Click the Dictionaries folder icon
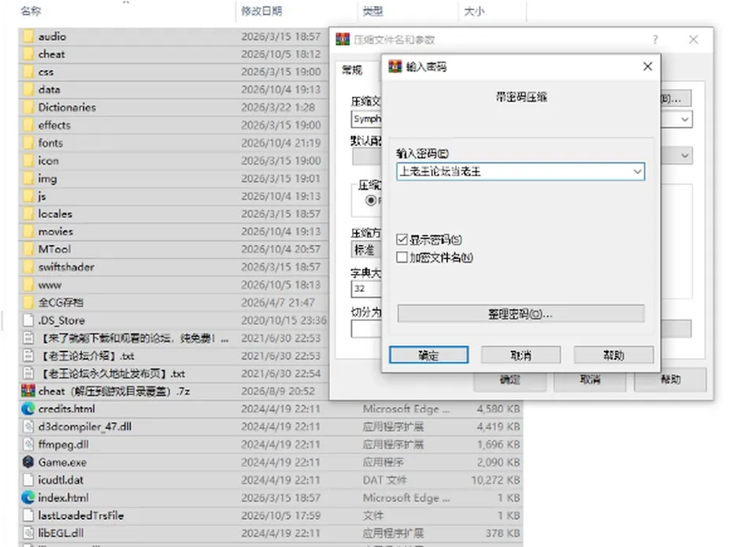This screenshot has width=756, height=547. point(28,107)
